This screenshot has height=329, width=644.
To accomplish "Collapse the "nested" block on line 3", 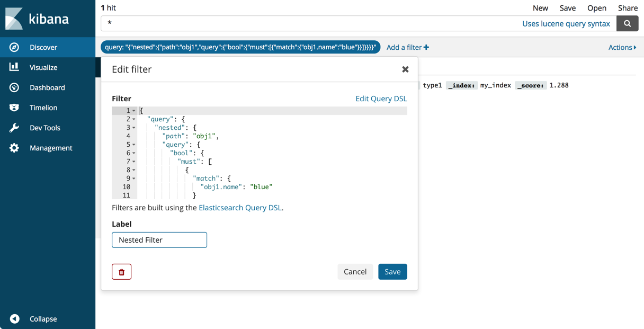I will (134, 128).
